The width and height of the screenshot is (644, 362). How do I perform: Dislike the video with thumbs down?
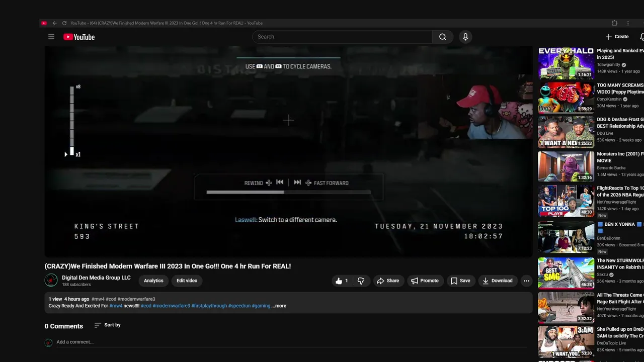361,281
